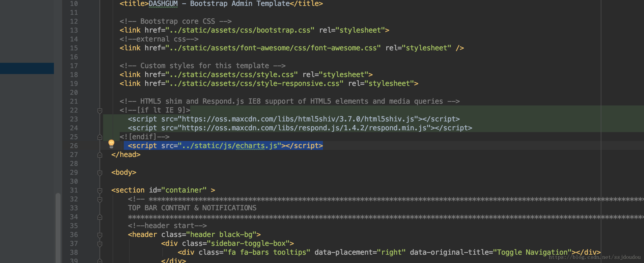Collapse the fold at line 22 IE comment
The image size is (644, 263).
pyautogui.click(x=100, y=111)
